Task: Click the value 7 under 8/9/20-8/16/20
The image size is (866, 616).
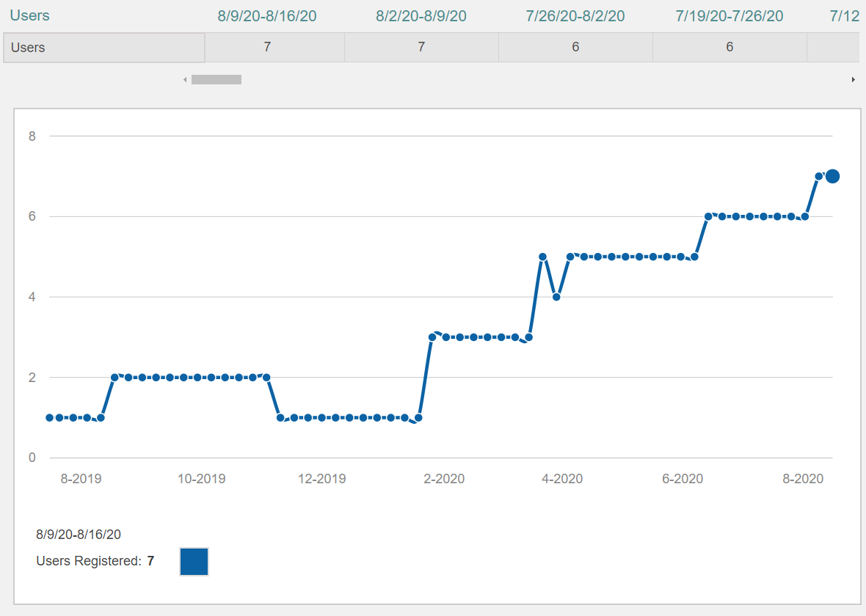Action: pos(267,47)
